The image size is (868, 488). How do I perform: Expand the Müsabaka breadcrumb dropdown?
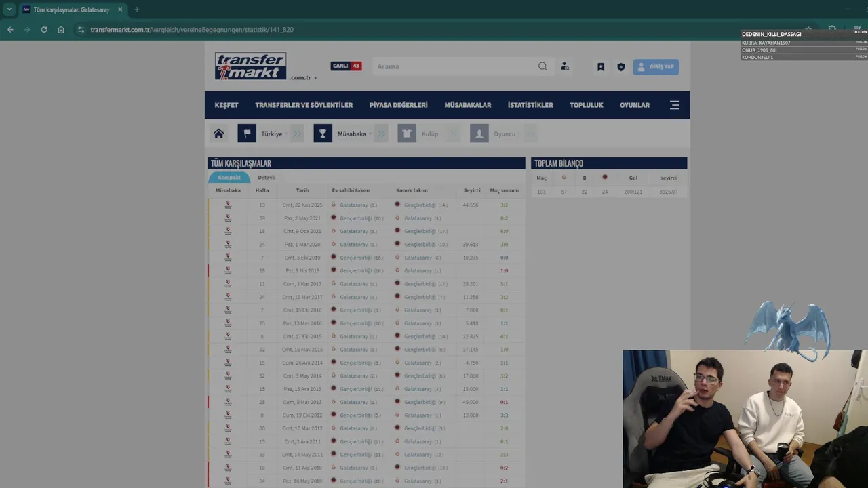pos(370,134)
